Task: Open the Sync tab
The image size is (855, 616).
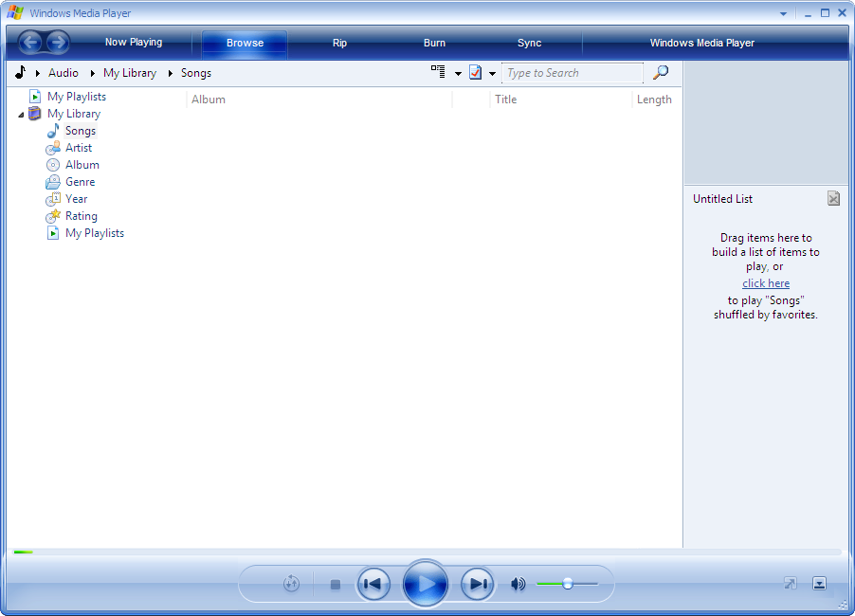Action: pyautogui.click(x=530, y=43)
